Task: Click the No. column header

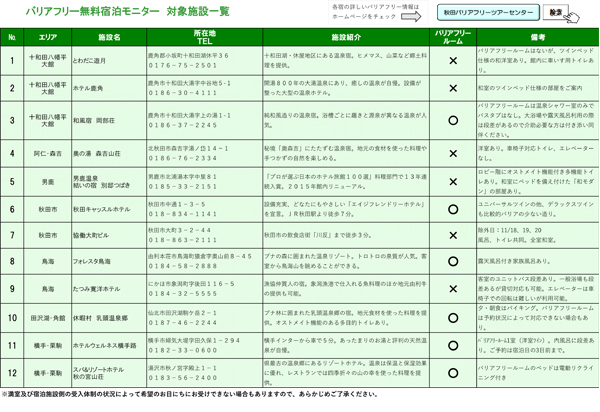Action: point(12,37)
